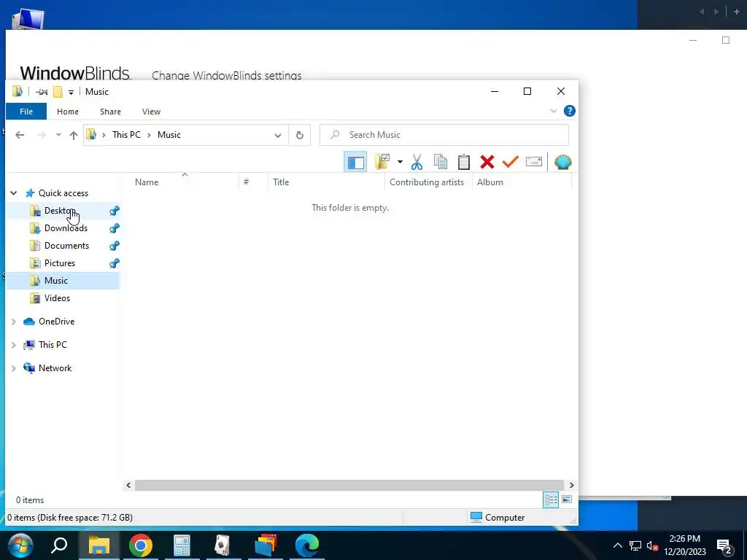Open Microsoft Edge from the taskbar

(x=307, y=545)
